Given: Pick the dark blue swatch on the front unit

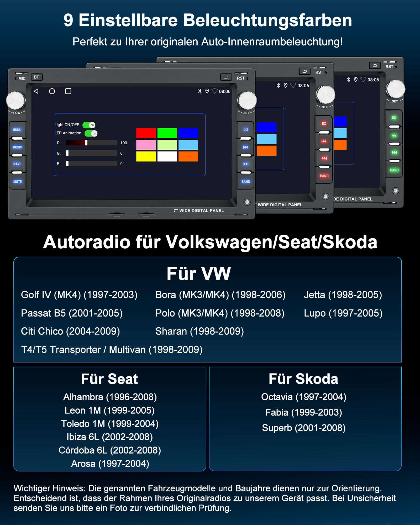Looking at the screenshot, I should 188,133.
